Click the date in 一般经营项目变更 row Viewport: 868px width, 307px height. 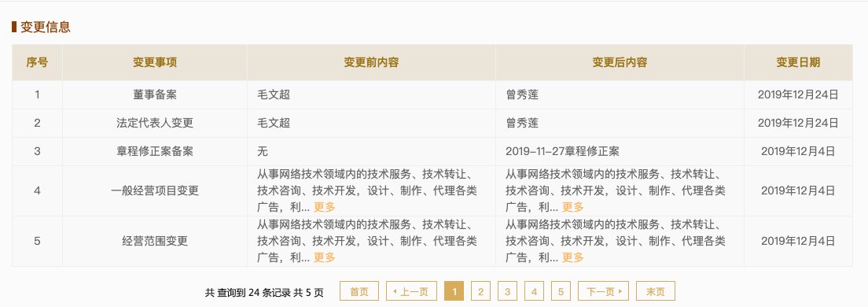point(798,190)
